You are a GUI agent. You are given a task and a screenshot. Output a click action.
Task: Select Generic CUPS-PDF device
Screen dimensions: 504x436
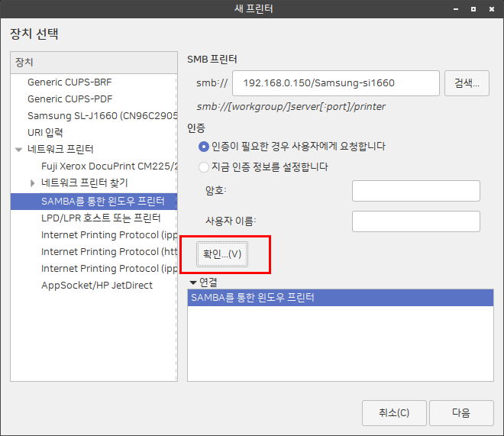[x=69, y=99]
